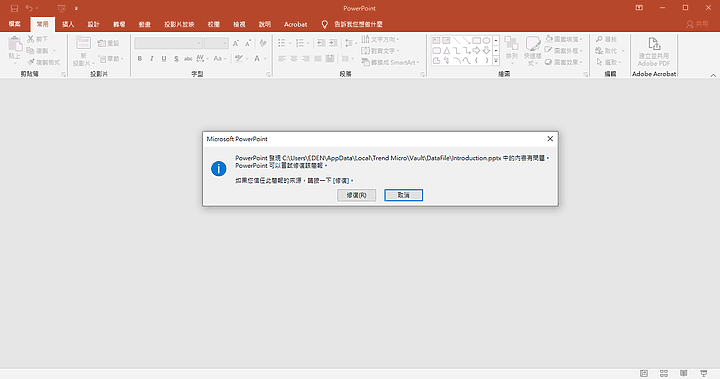Click the Bullets list icon
Screen dimensions: 720x379
pyautogui.click(x=281, y=43)
